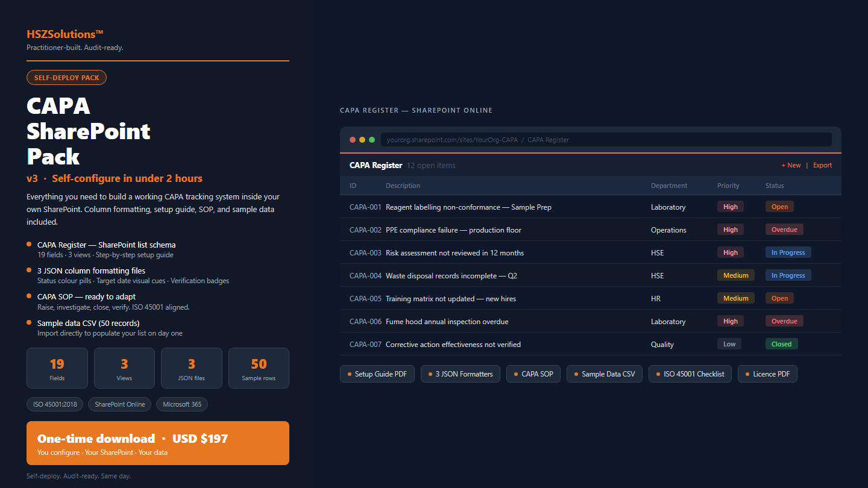868x488 pixels.
Task: Click the HSZSolutions brand name
Action: [x=65, y=34]
